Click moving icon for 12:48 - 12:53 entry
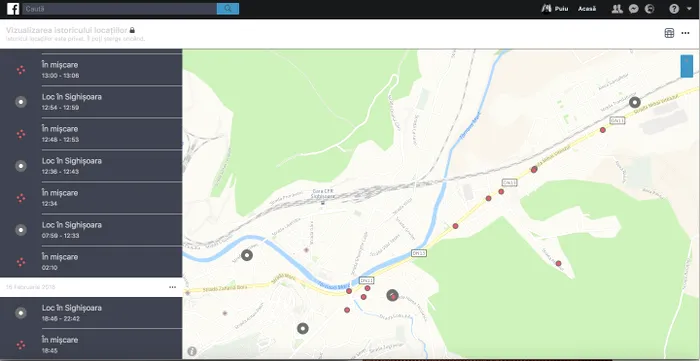Image resolution: width=700 pixels, height=361 pixels. (x=21, y=134)
